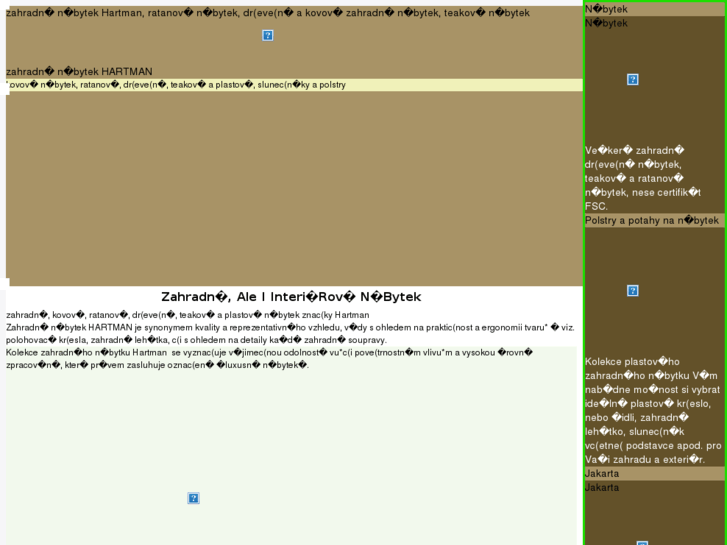Click paragraph starting 'Zahradní nábytek HARTMAN je synonymem'
727x545 pixels.
pyautogui.click(x=290, y=333)
